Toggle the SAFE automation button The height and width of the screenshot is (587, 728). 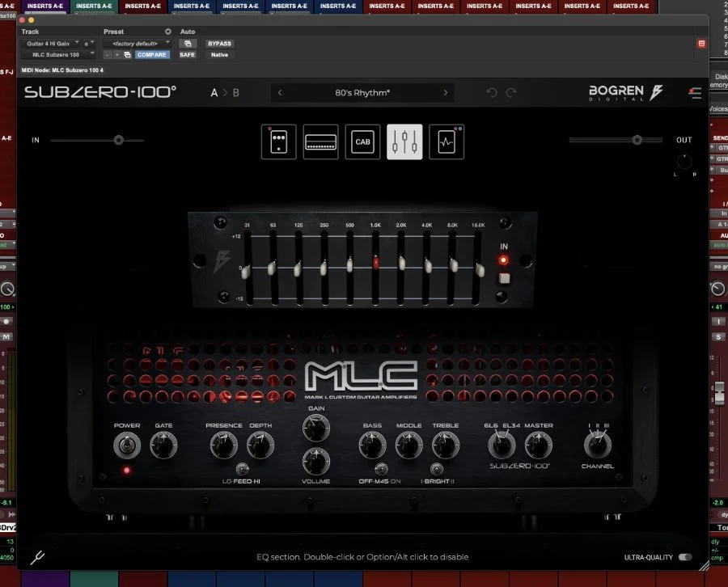(187, 55)
